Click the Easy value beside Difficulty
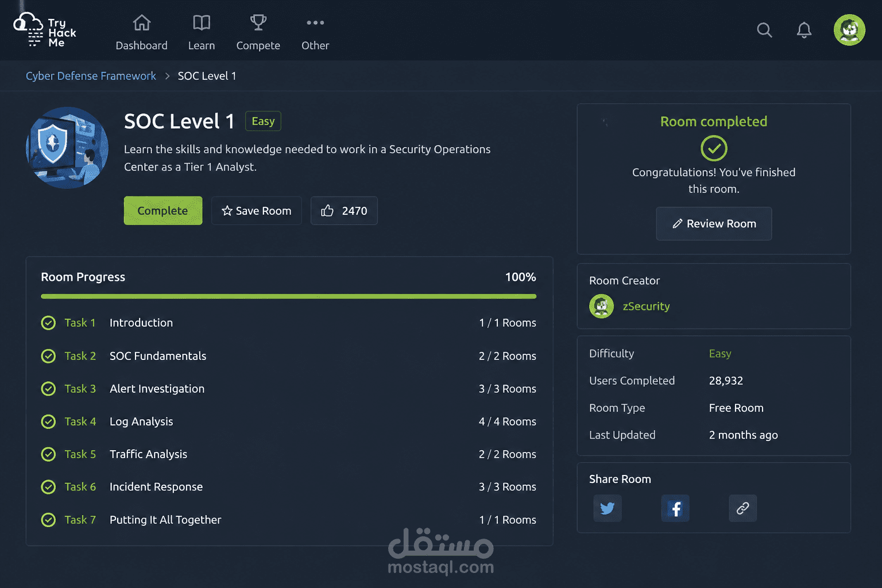The width and height of the screenshot is (882, 588). [x=720, y=354]
